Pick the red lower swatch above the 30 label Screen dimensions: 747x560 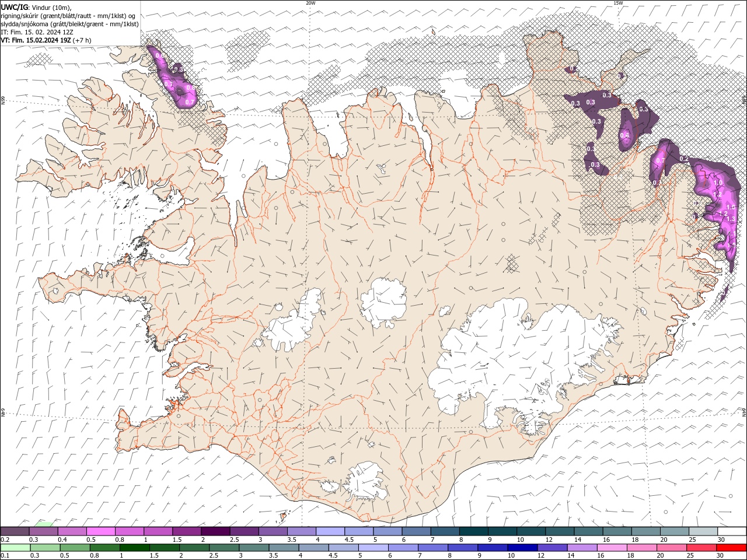(x=731, y=548)
